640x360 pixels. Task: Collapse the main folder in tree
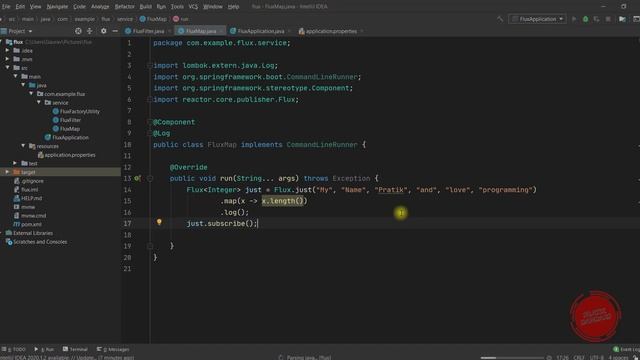pyautogui.click(x=16, y=76)
